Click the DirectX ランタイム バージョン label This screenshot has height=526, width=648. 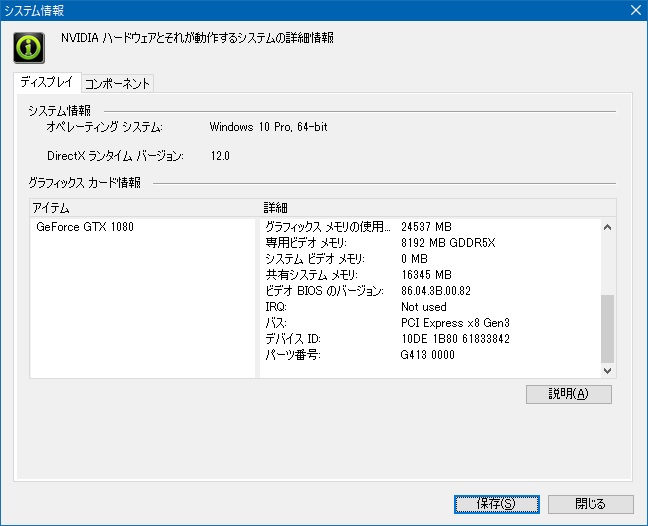pyautogui.click(x=115, y=156)
